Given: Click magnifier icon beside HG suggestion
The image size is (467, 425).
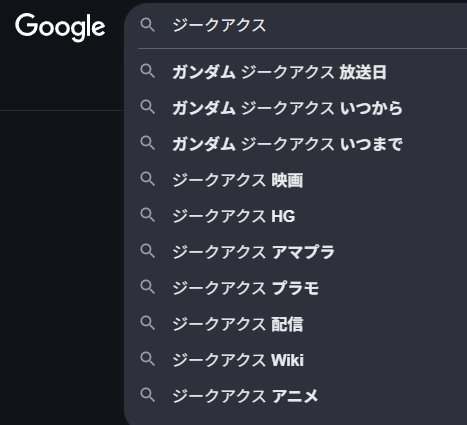Looking at the screenshot, I should (148, 215).
